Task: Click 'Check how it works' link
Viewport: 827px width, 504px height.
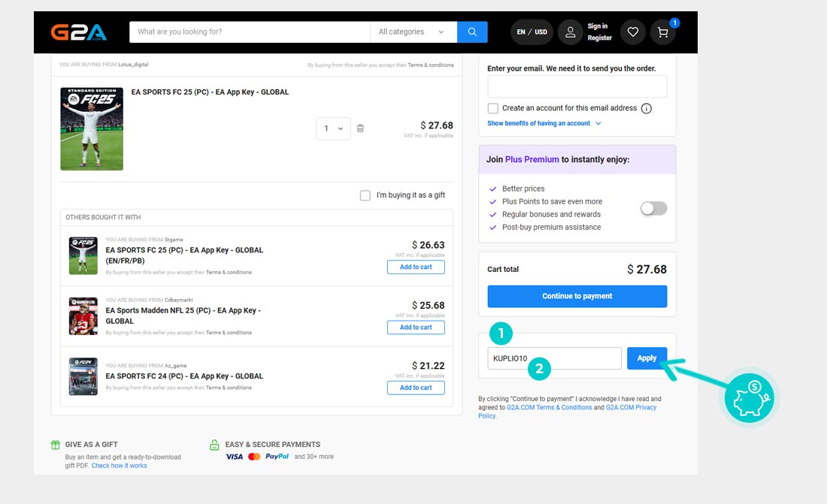Action: tap(120, 466)
